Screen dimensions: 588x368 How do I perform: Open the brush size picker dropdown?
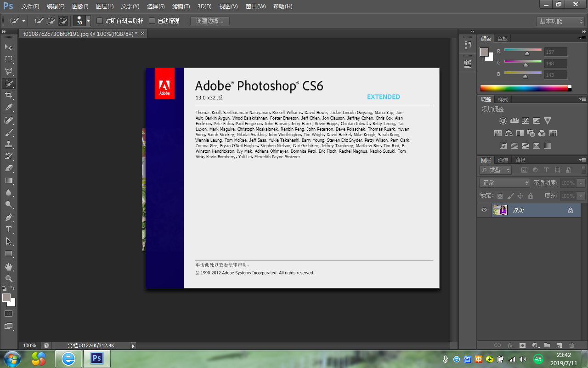click(x=88, y=21)
